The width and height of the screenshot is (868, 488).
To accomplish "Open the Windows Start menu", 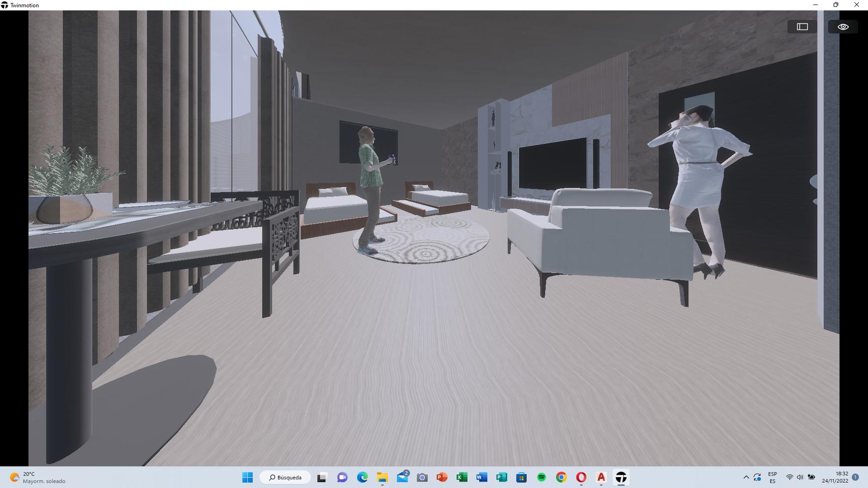I will click(x=248, y=477).
